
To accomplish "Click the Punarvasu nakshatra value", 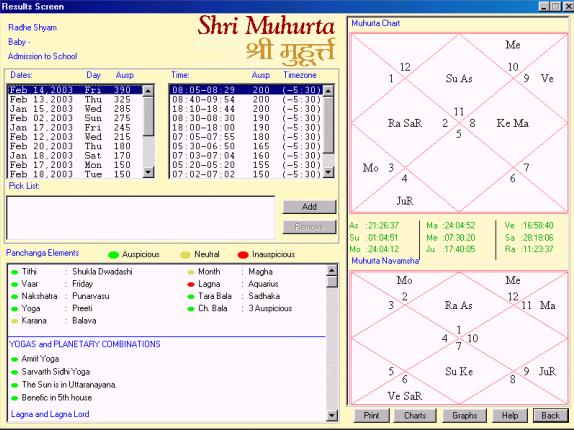I will (x=90, y=296).
